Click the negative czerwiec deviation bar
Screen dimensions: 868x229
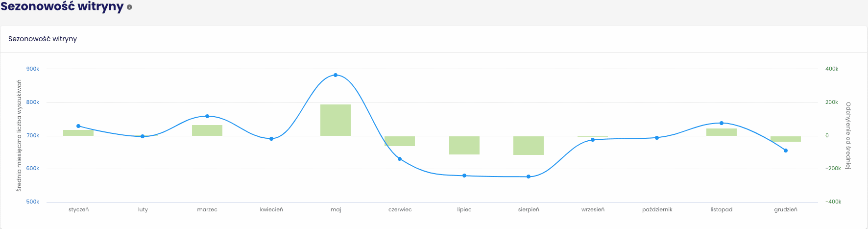400,141
